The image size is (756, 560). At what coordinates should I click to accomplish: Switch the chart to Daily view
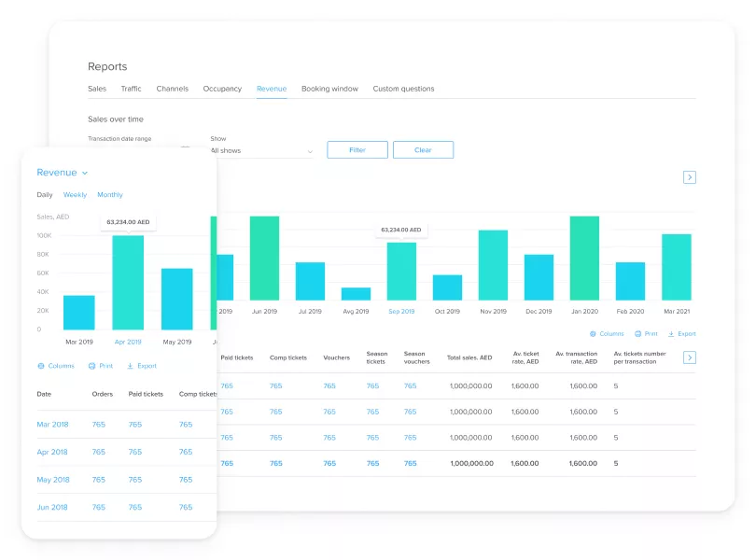click(45, 195)
